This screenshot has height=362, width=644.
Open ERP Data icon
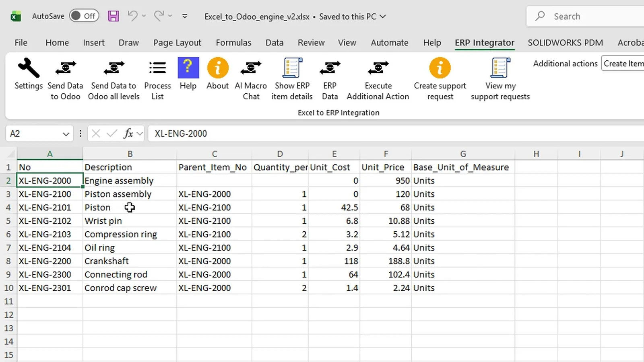330,68
